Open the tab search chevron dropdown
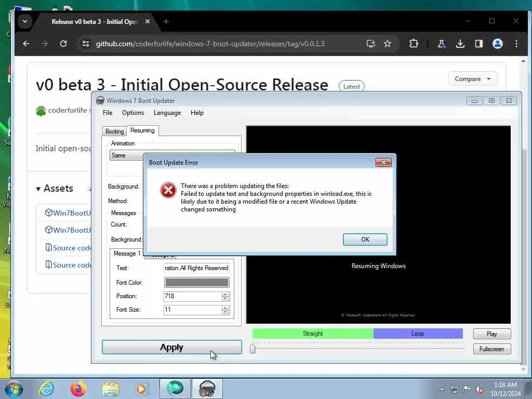The width and height of the screenshot is (532, 399). [25, 21]
